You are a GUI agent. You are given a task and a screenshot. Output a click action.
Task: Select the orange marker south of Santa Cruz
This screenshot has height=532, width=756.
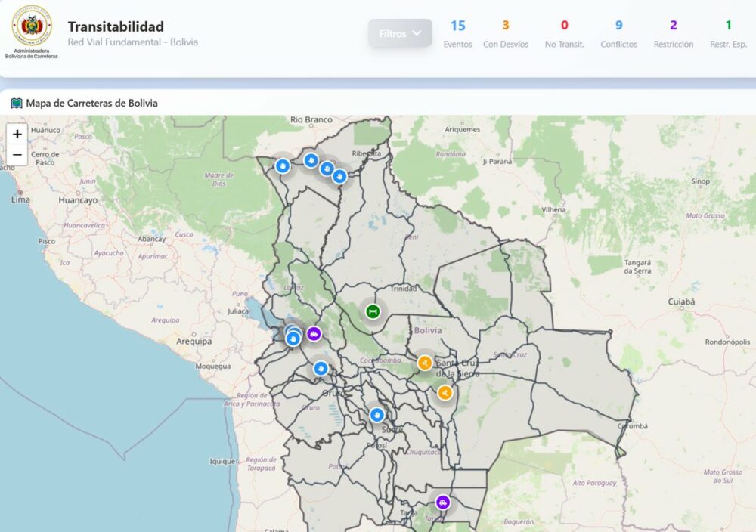coord(445,393)
